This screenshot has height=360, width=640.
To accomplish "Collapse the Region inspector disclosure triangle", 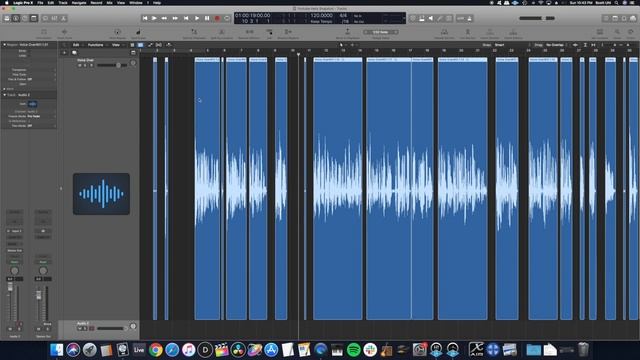I will (x=4, y=44).
